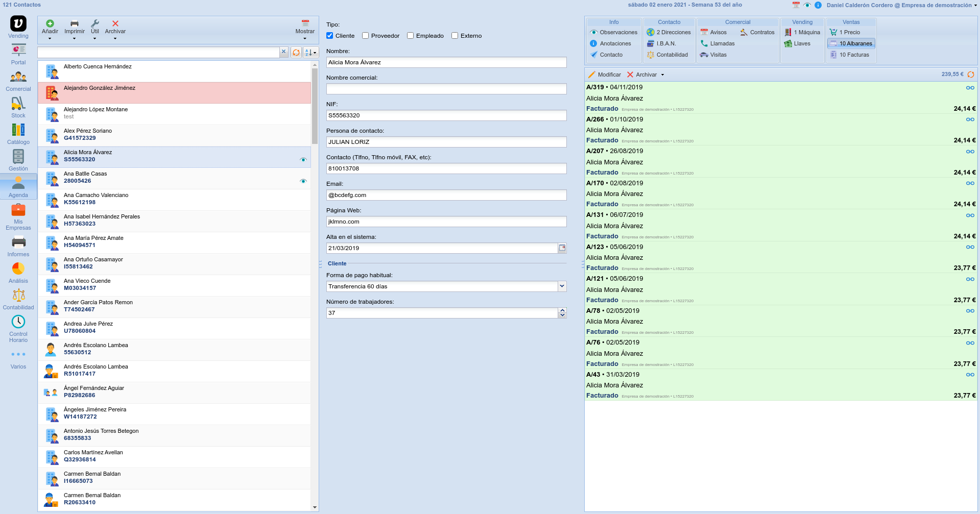
Task: Tick the Empleado checkbox
Action: pos(411,36)
